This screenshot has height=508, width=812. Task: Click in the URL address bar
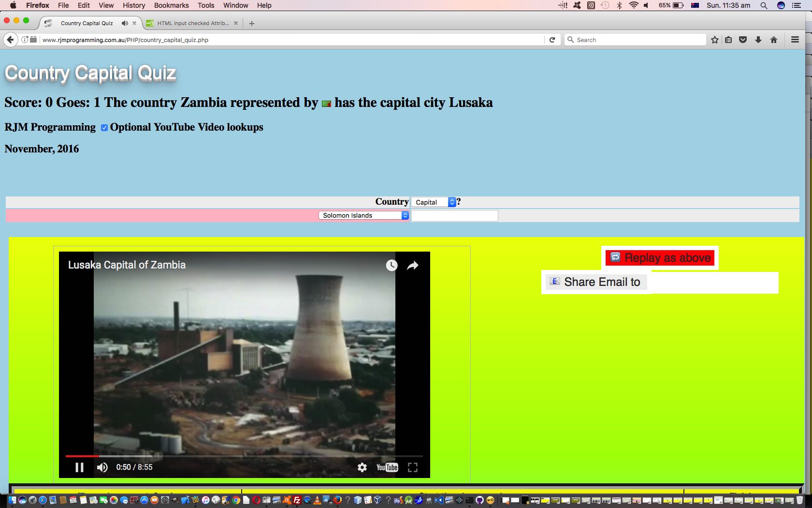point(292,40)
